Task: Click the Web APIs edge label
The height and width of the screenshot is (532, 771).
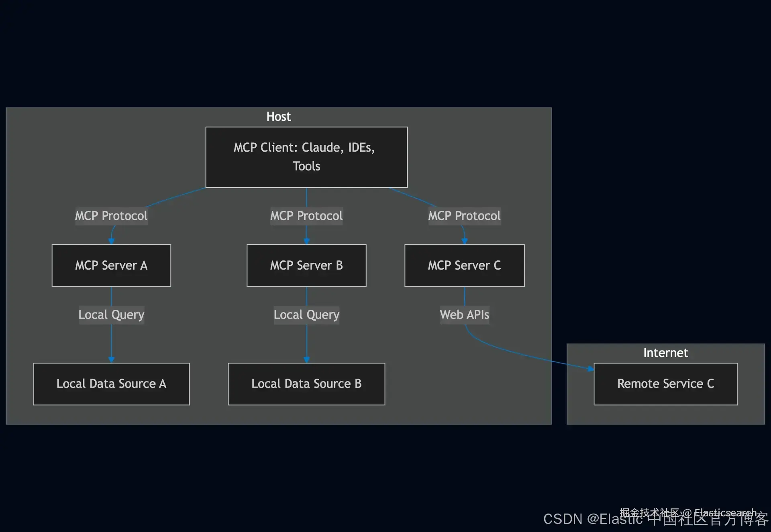Action: (464, 315)
